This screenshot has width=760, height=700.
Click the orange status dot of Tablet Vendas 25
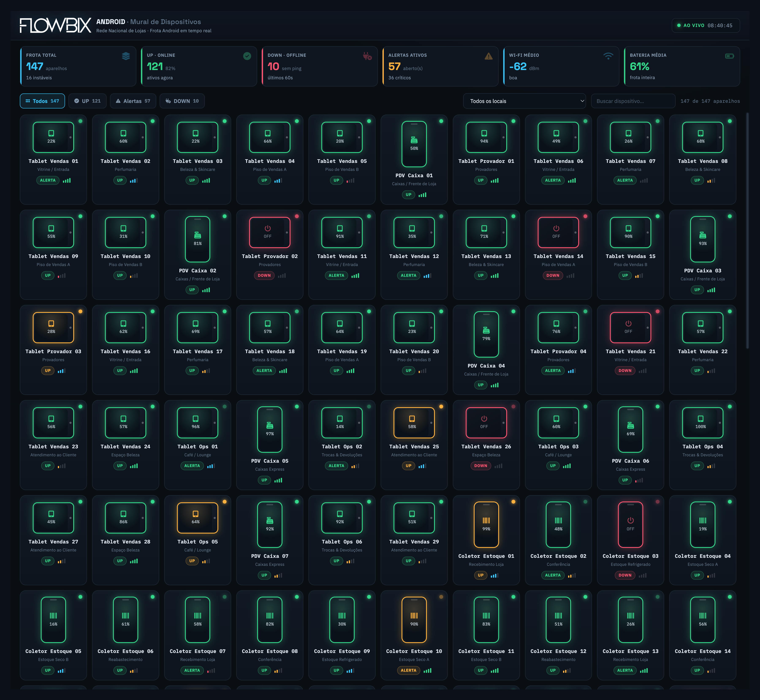(441, 407)
